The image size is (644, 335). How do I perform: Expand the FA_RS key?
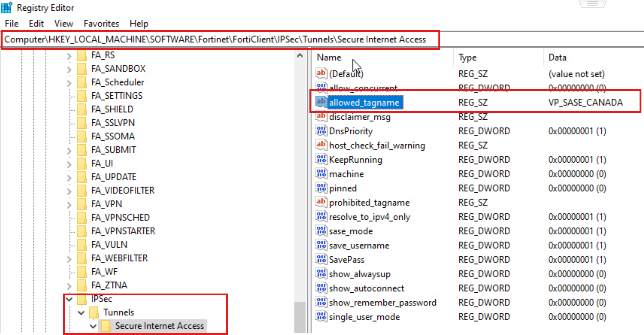69,56
